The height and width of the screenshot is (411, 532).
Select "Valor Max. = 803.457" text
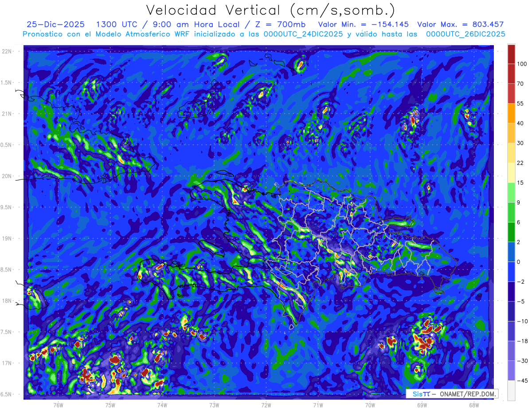[461, 24]
